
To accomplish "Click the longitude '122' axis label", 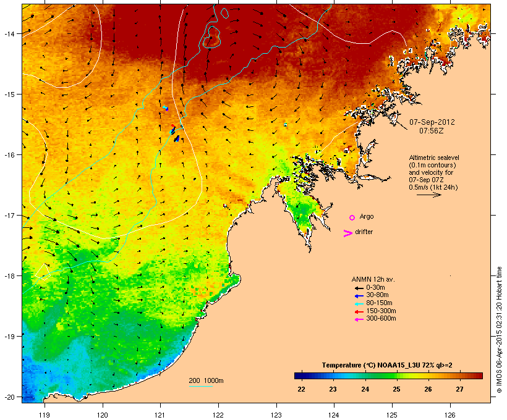I will point(218,415).
